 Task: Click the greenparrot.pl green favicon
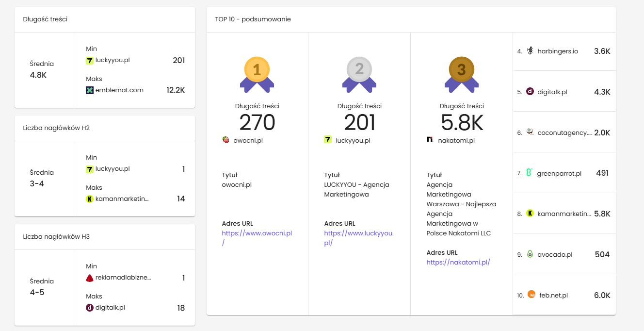[530, 173]
